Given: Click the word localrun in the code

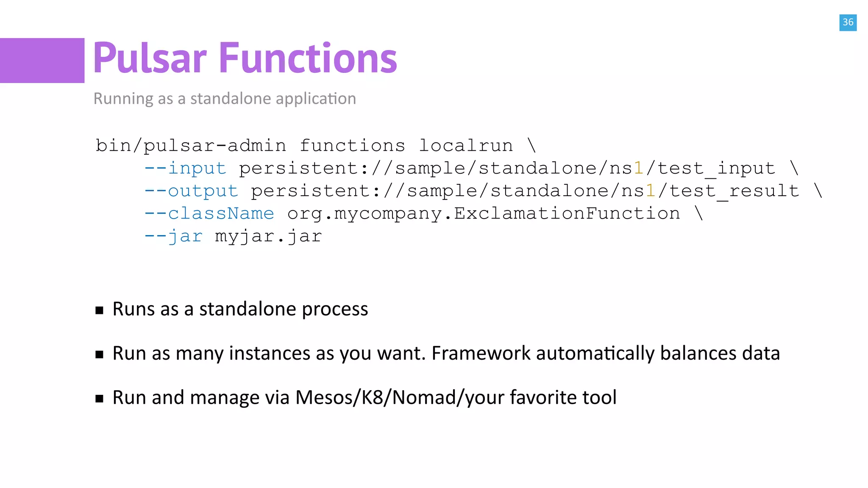Looking at the screenshot, I should tap(466, 146).
